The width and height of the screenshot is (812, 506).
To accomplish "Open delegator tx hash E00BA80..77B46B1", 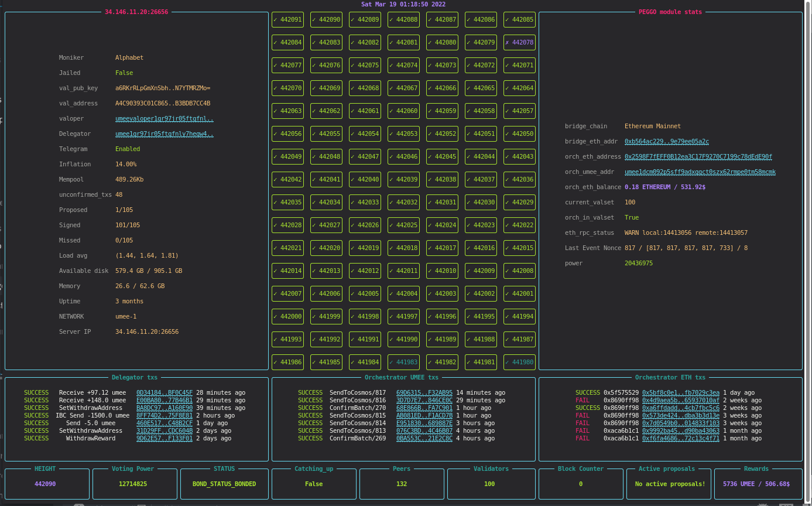I will tap(165, 400).
